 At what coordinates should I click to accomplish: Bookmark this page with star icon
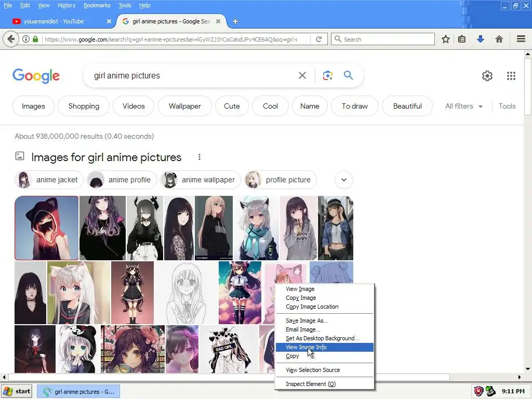(445, 39)
